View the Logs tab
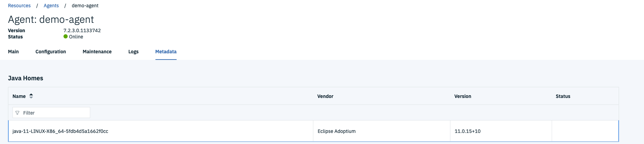 (x=133, y=52)
